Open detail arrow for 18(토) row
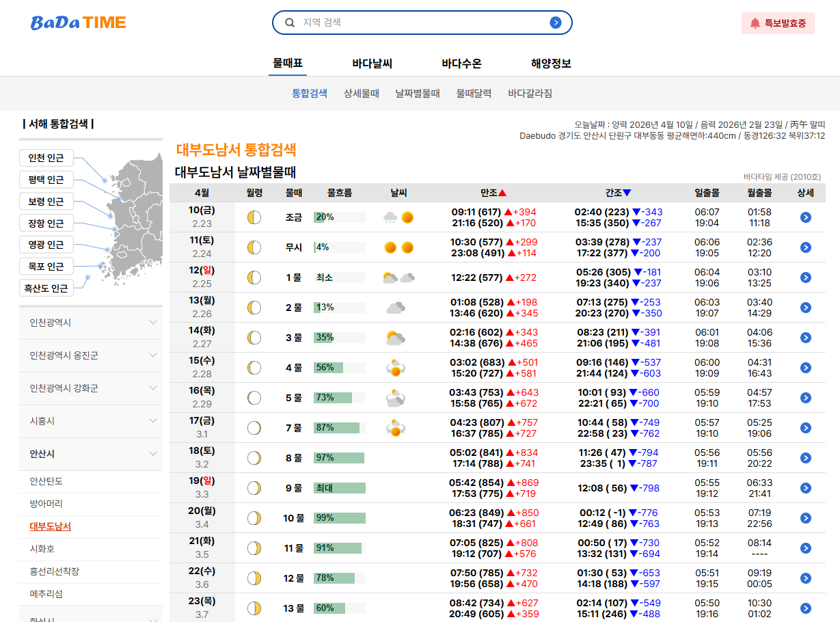The image size is (840, 622). point(806,458)
